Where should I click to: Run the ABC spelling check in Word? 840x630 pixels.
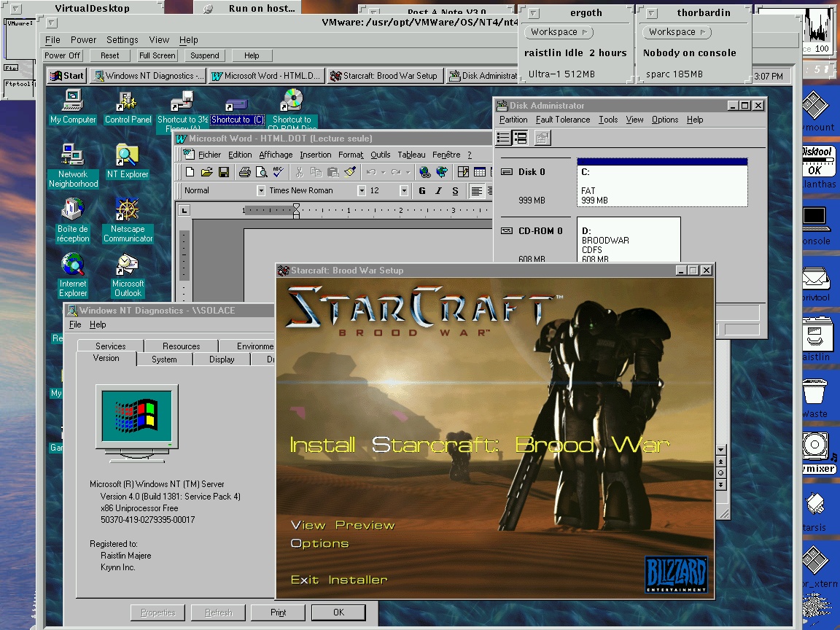(278, 172)
